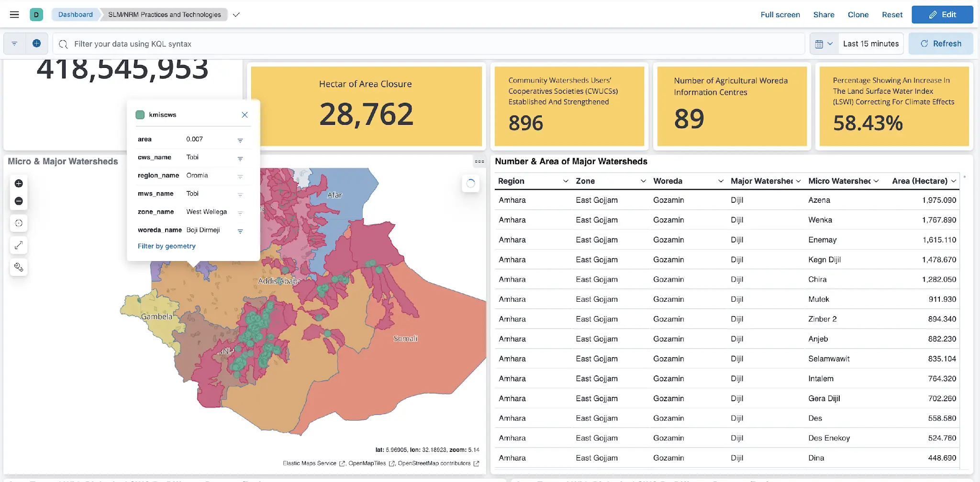Click the add filter plus icon
The image size is (980, 482).
point(36,44)
